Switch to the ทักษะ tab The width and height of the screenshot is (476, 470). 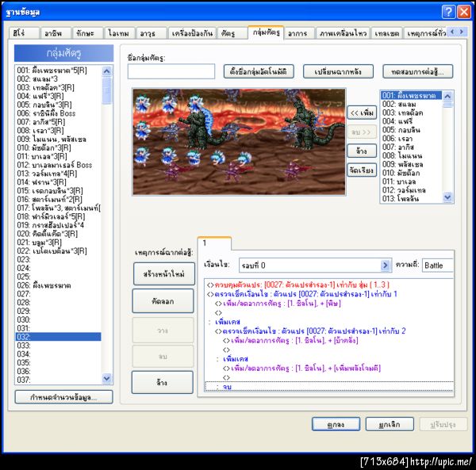88,33
